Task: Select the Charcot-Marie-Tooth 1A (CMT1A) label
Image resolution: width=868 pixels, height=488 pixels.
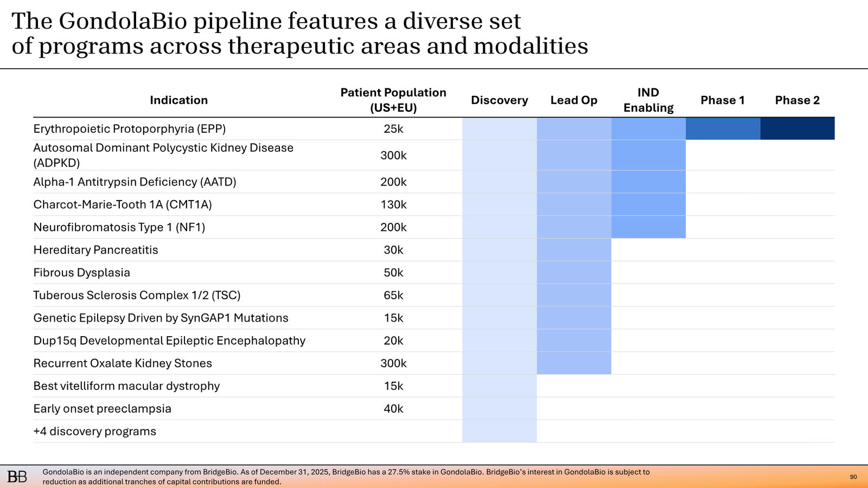Action: coord(123,205)
